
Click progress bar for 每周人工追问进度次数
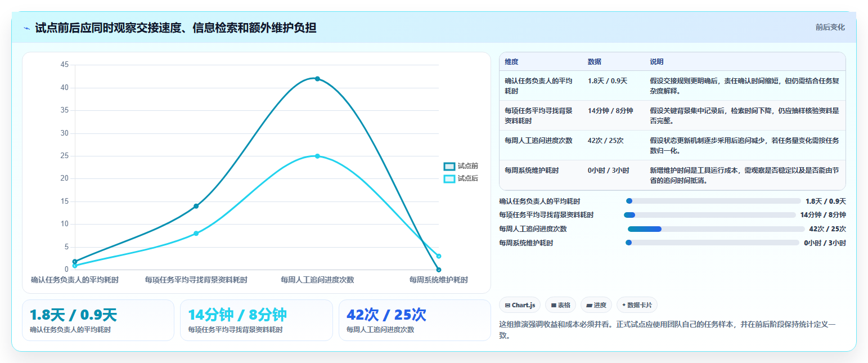click(x=716, y=229)
